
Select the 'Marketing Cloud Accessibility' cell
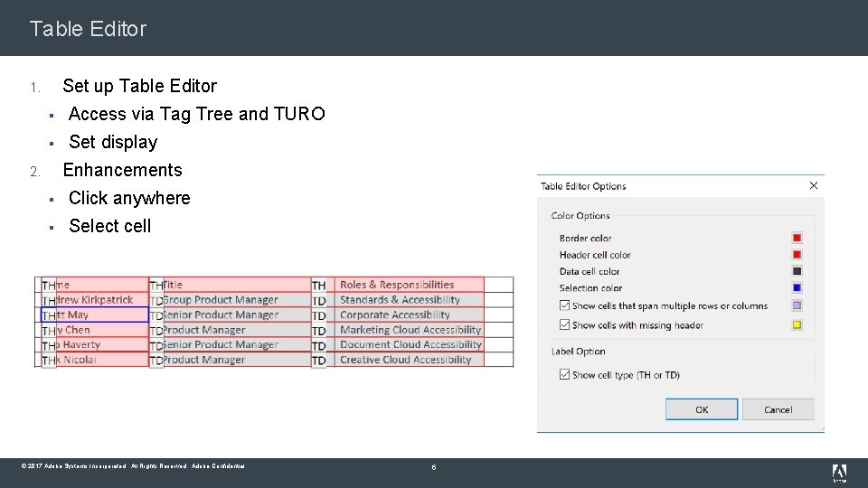(409, 329)
